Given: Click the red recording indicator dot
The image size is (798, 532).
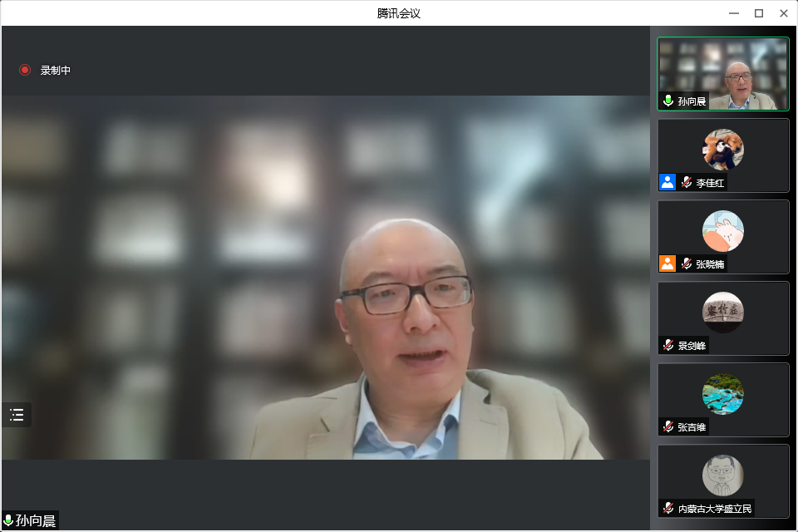Looking at the screenshot, I should (x=25, y=71).
